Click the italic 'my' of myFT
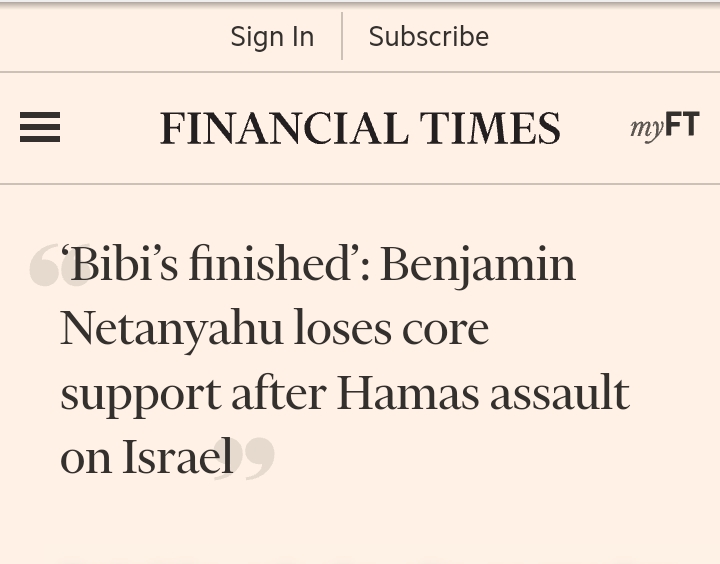Viewport: 720px width, 564px height. point(647,129)
